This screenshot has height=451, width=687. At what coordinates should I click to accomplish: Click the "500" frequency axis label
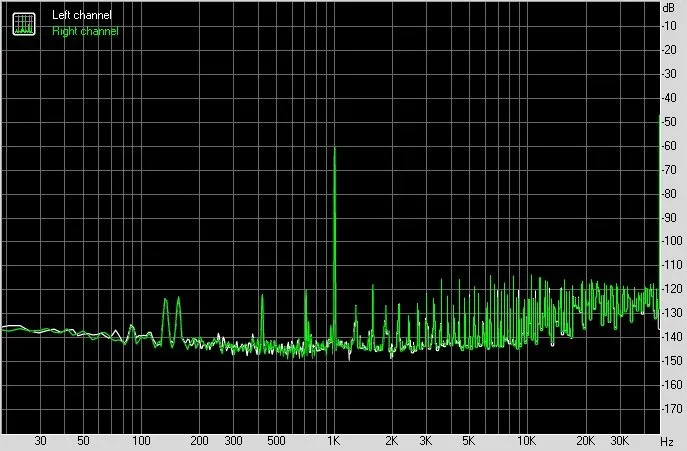[x=276, y=440]
